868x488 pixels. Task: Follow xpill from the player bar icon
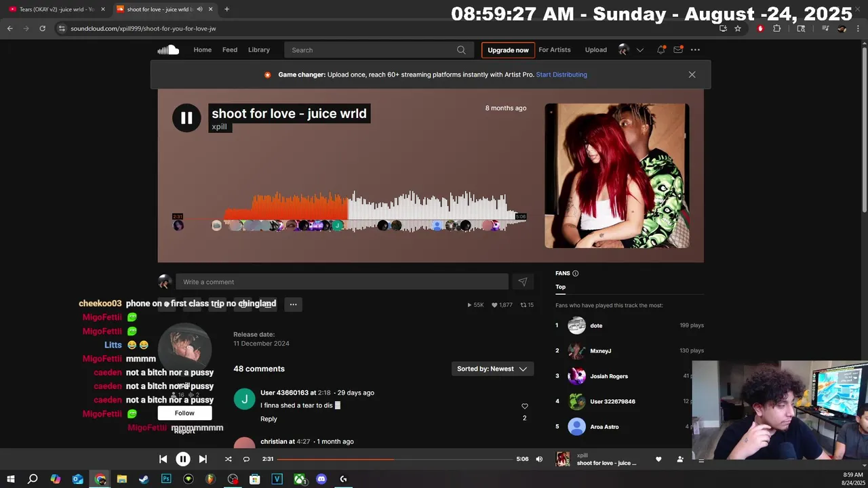[680, 459]
